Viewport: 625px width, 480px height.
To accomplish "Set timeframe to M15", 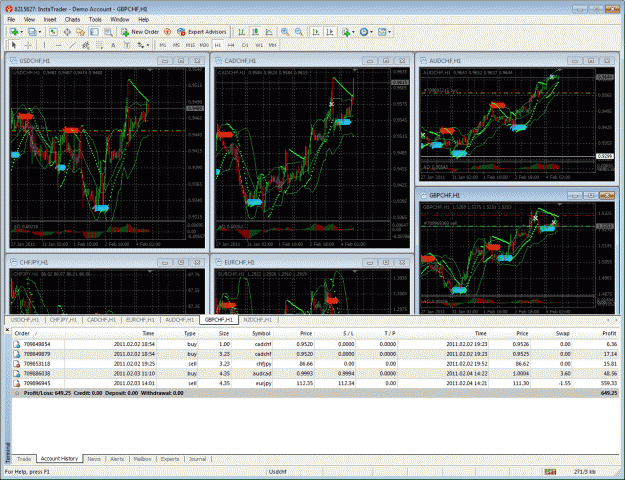I will (190, 45).
